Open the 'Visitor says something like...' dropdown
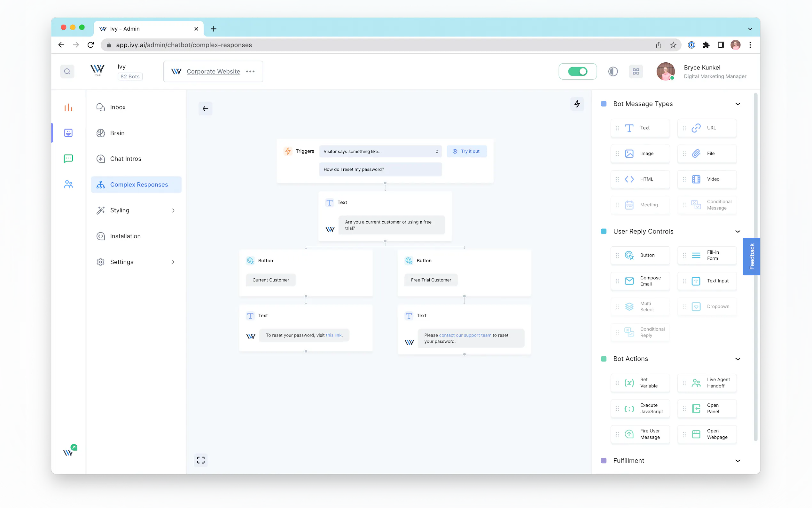812x508 pixels. click(x=380, y=152)
